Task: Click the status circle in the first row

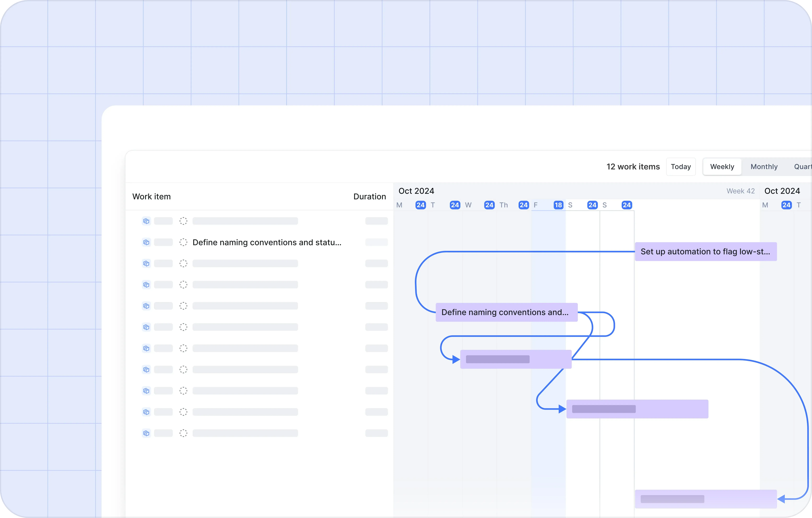Action: tap(183, 221)
